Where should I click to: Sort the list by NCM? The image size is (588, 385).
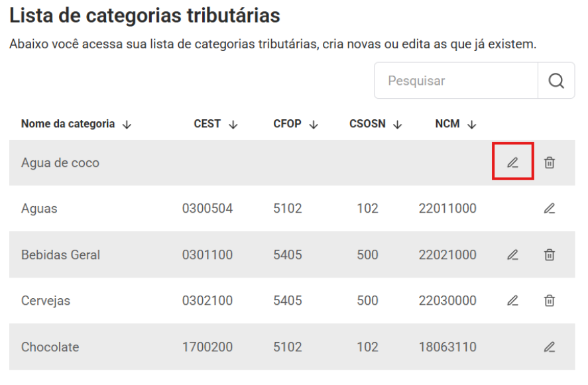pos(456,124)
